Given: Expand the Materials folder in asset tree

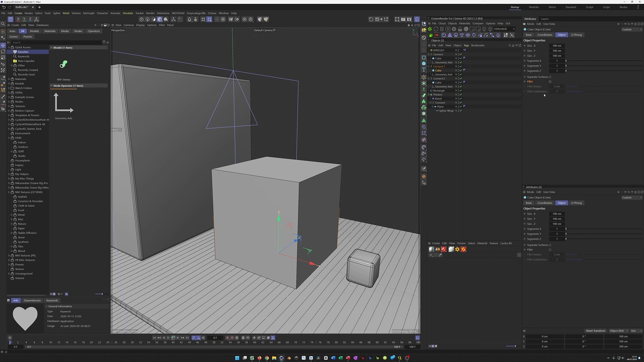Looking at the screenshot, I should [9, 79].
